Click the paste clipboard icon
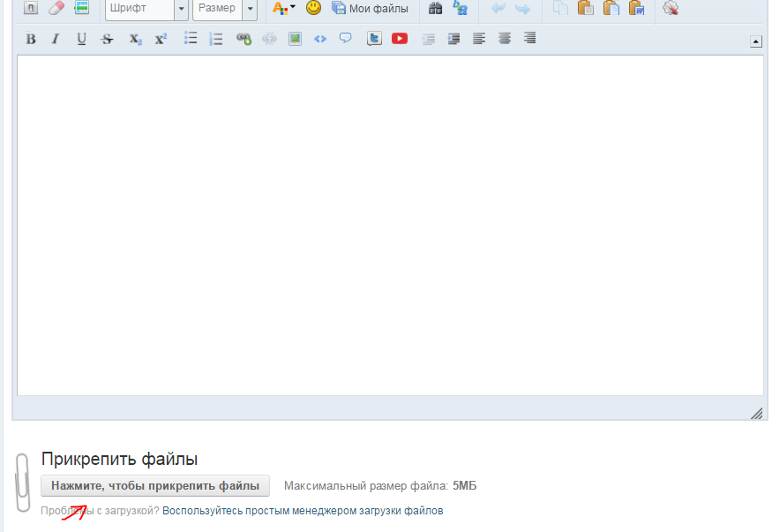 tap(586, 8)
